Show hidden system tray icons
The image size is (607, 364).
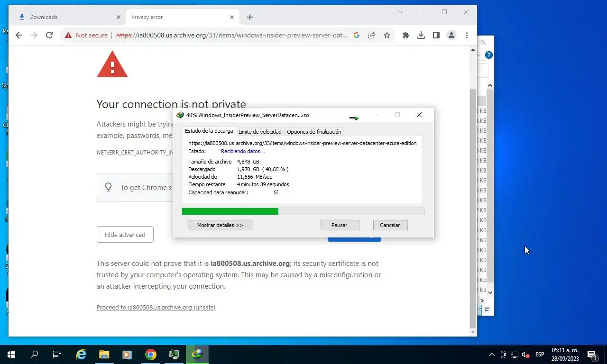tap(492, 355)
